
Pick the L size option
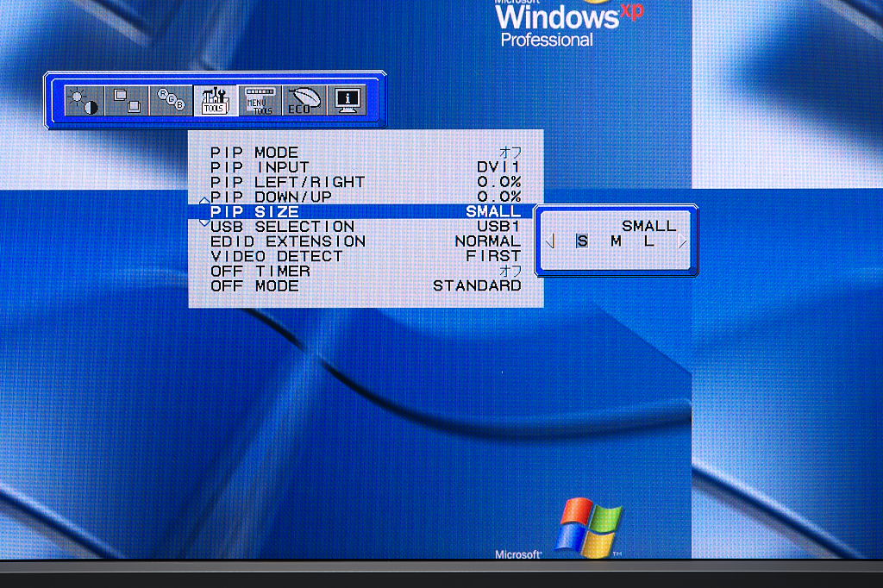click(x=649, y=241)
